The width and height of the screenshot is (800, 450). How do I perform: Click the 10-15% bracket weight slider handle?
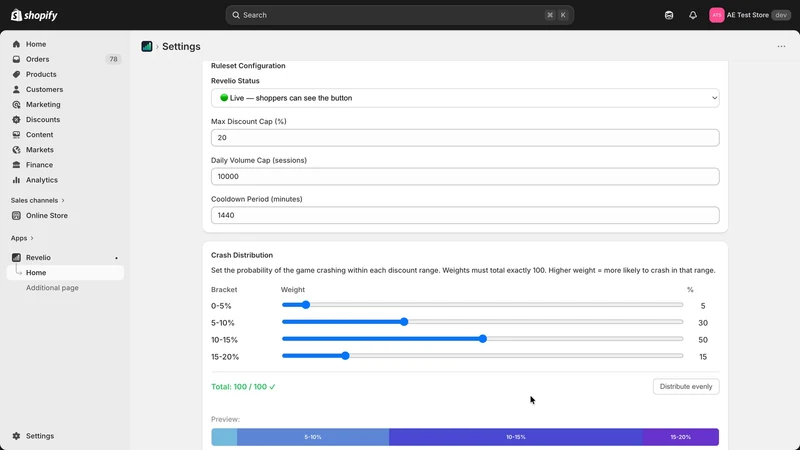(x=483, y=339)
